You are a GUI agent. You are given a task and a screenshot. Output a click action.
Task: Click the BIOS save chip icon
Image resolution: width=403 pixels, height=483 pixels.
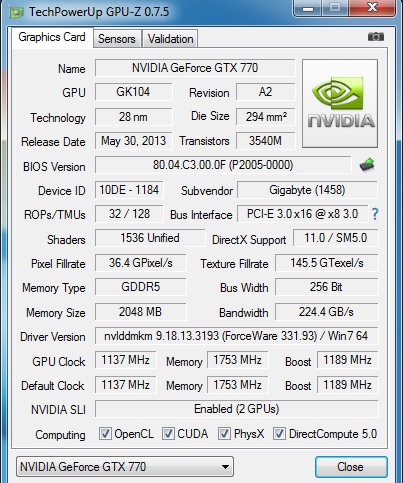point(367,164)
